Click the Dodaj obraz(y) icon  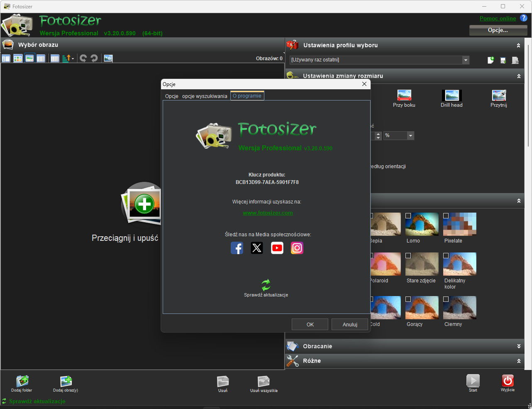click(66, 381)
